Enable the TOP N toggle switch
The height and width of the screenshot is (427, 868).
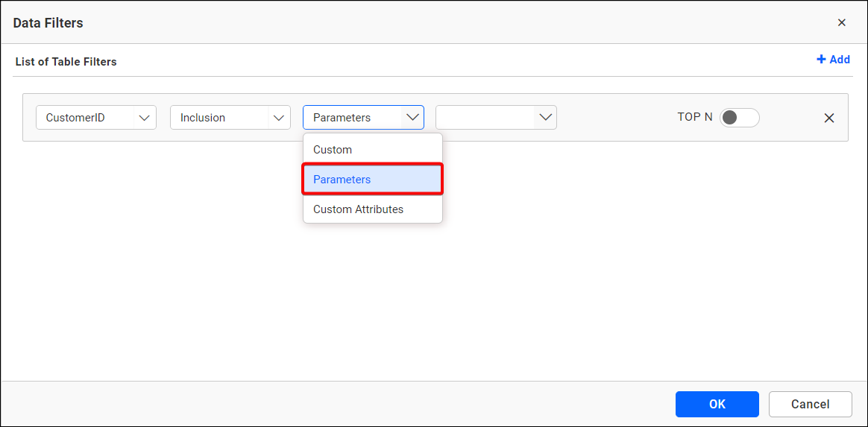pyautogui.click(x=739, y=118)
